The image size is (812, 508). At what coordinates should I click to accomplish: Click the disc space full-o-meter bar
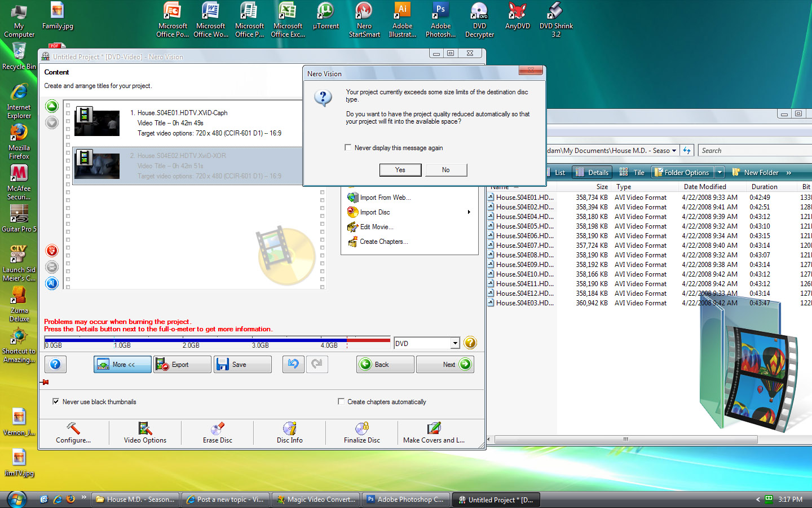pos(217,343)
